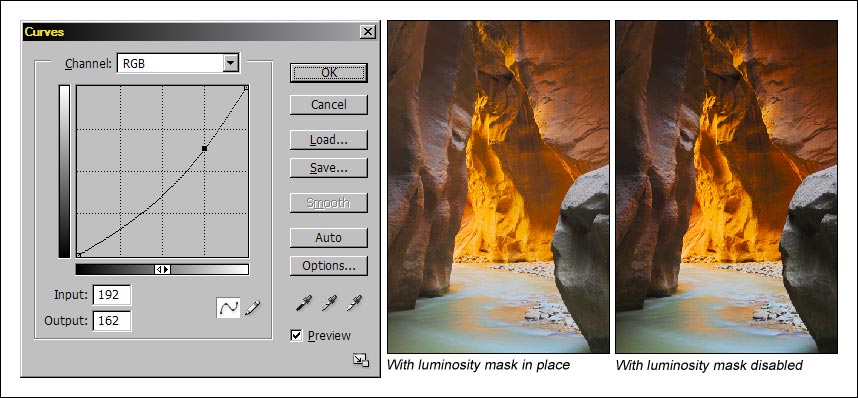Viewport: 858px width, 398px height.
Task: Select the black point eyedropper
Action: 304,303
